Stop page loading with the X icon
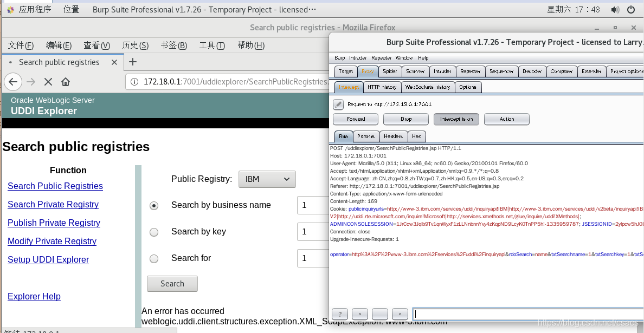Screen dimensions: 644x333 [48, 82]
